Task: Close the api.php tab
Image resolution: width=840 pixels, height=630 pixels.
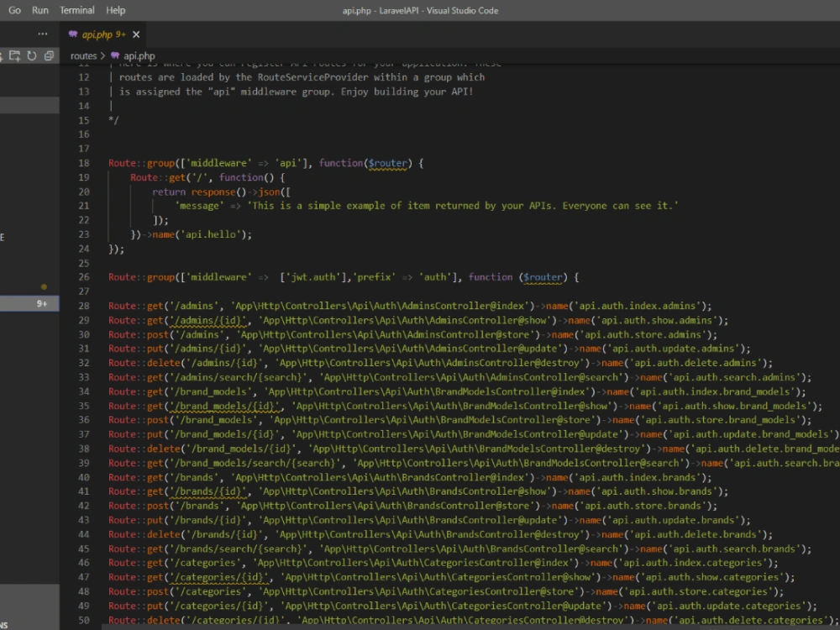Action: [x=135, y=34]
